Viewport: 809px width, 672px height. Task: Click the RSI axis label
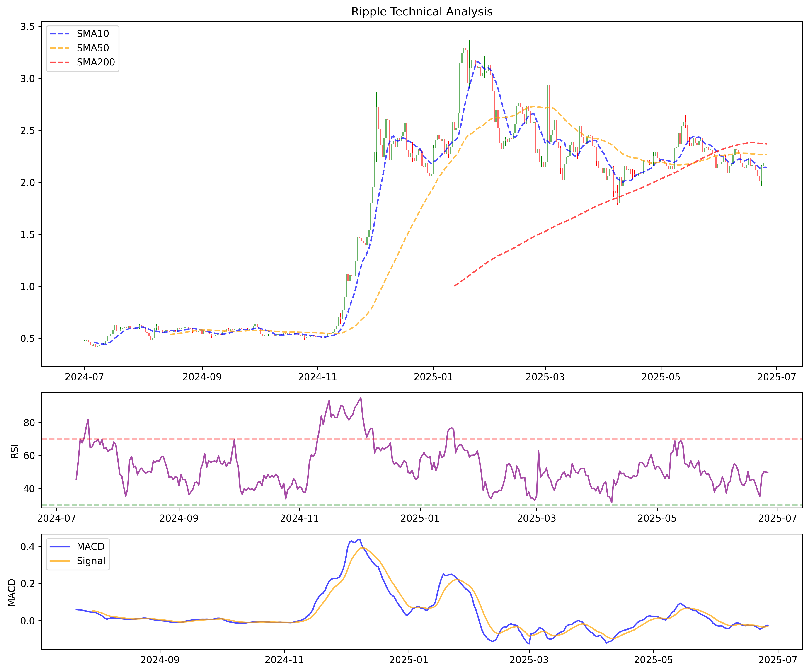point(15,451)
